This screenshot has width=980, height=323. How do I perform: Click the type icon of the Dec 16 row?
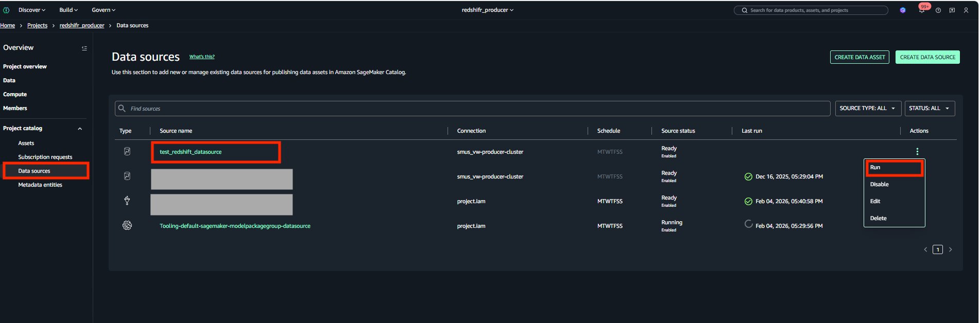click(127, 176)
